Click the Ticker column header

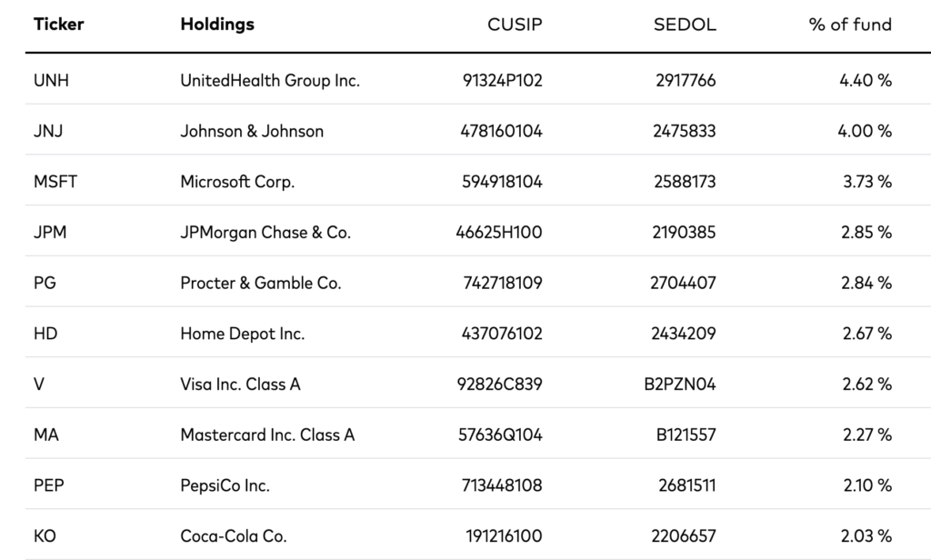tap(58, 25)
